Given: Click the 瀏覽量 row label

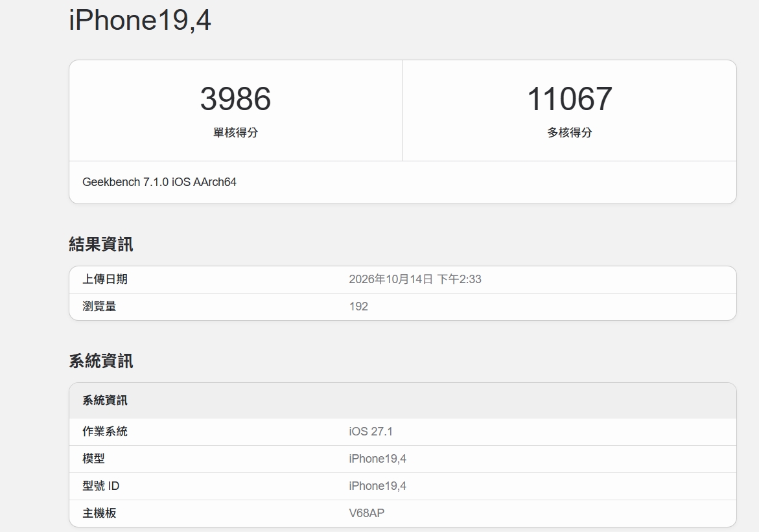Looking at the screenshot, I should [x=99, y=306].
